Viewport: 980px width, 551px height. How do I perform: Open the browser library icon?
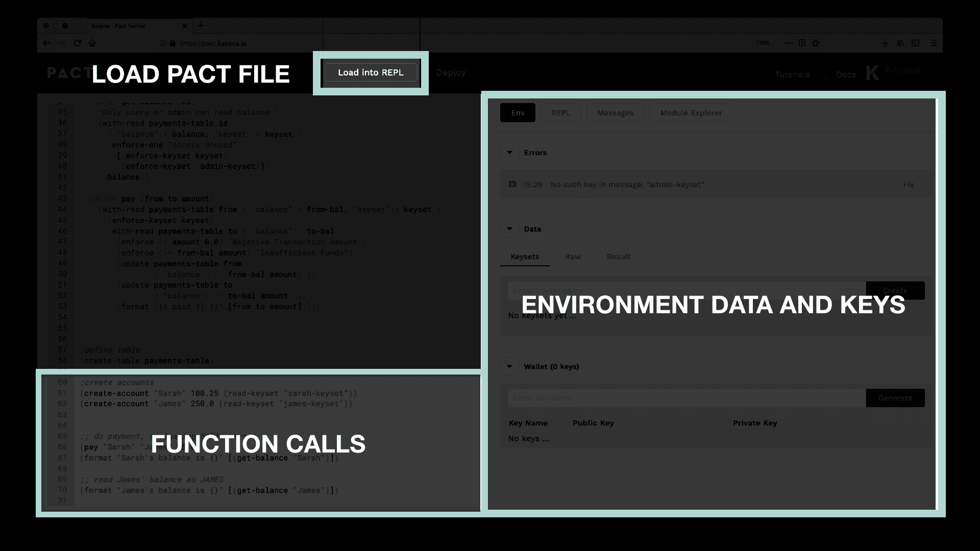tap(900, 43)
